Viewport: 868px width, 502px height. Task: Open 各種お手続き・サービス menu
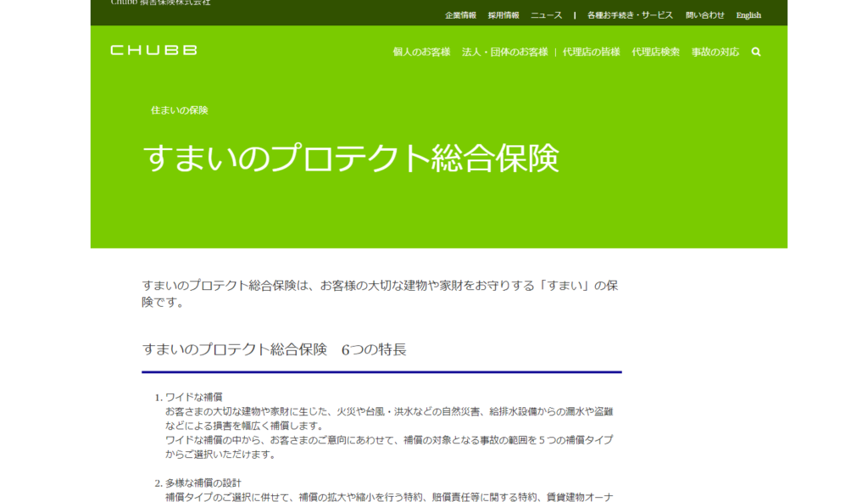tap(630, 15)
